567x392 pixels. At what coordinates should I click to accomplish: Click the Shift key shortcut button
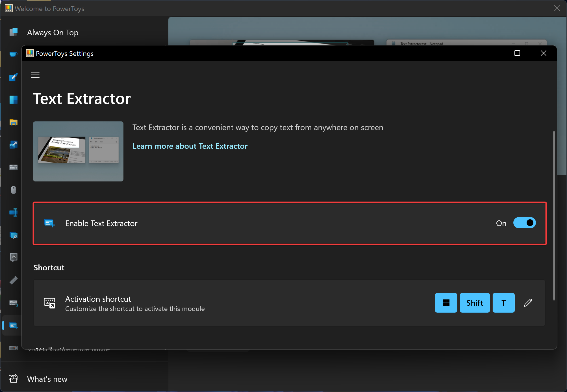pos(475,303)
